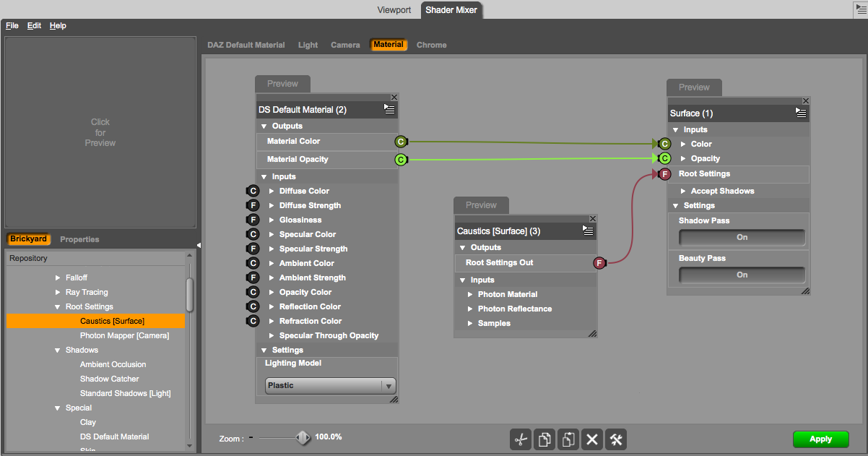Switch to the Properties tab
This screenshot has width=868, height=456.
pos(79,239)
